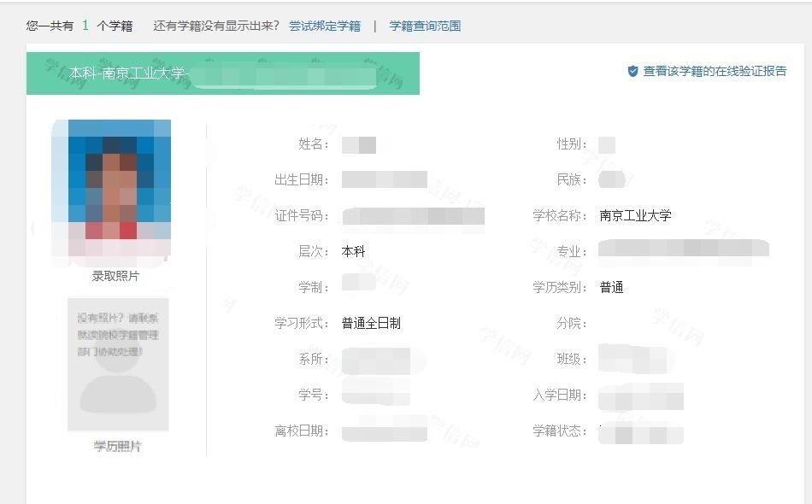Open the 学籍查询范围 link
Image resolution: width=812 pixels, height=504 pixels.
[425, 26]
